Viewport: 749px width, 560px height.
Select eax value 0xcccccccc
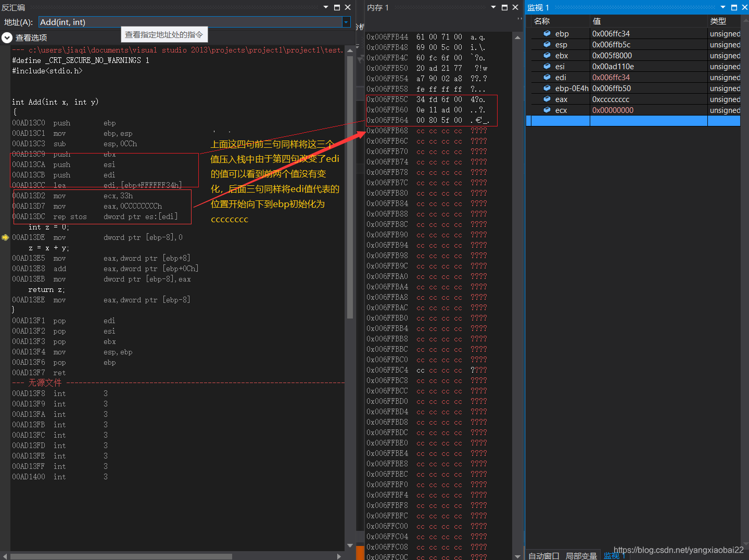[611, 99]
